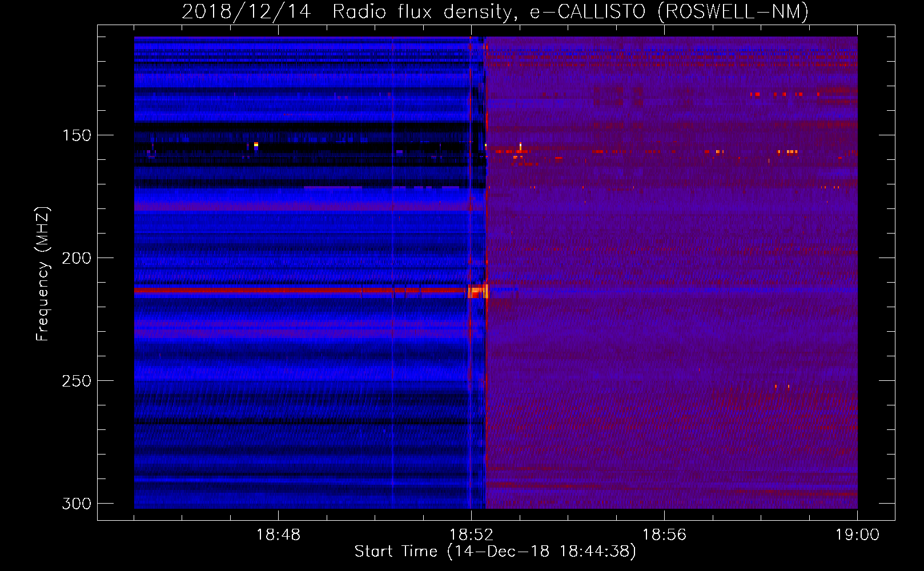The height and width of the screenshot is (571, 924).
Task: Click the 200 frequency tick label
Action: (77, 258)
